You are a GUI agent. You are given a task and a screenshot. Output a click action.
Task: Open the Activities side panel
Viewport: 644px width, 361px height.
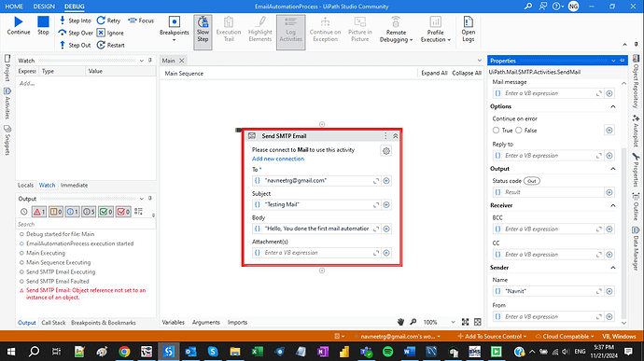click(7, 104)
